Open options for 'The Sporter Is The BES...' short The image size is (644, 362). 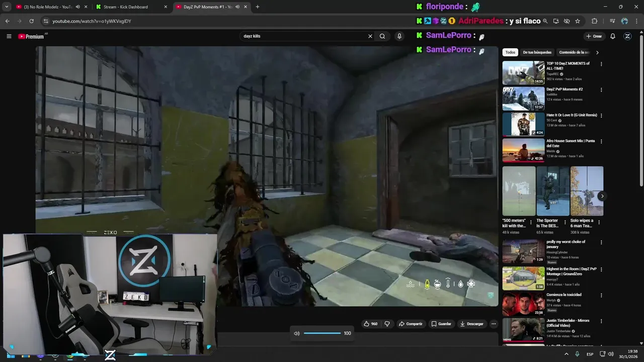tap(565, 222)
